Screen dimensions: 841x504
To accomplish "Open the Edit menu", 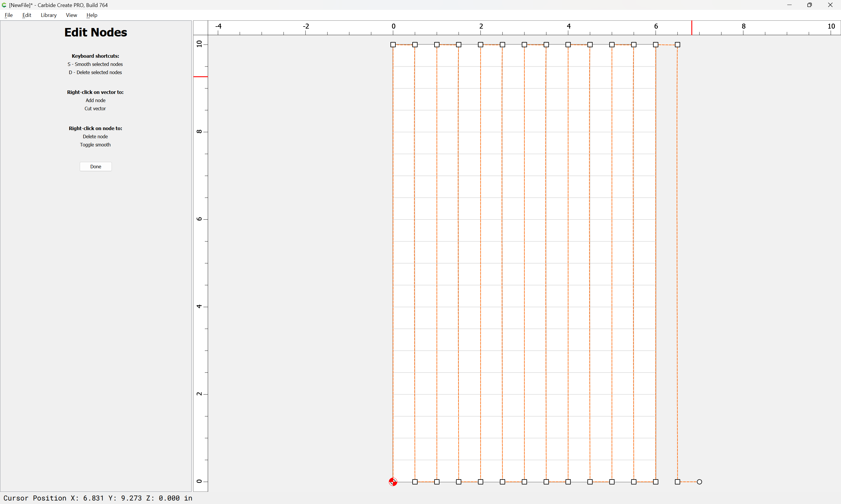I will (27, 15).
